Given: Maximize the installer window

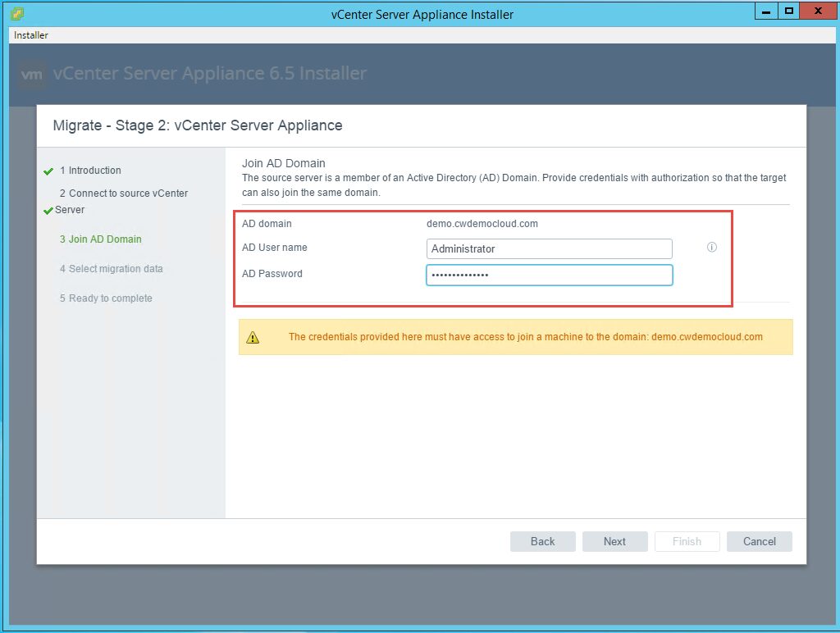Looking at the screenshot, I should click(788, 11).
